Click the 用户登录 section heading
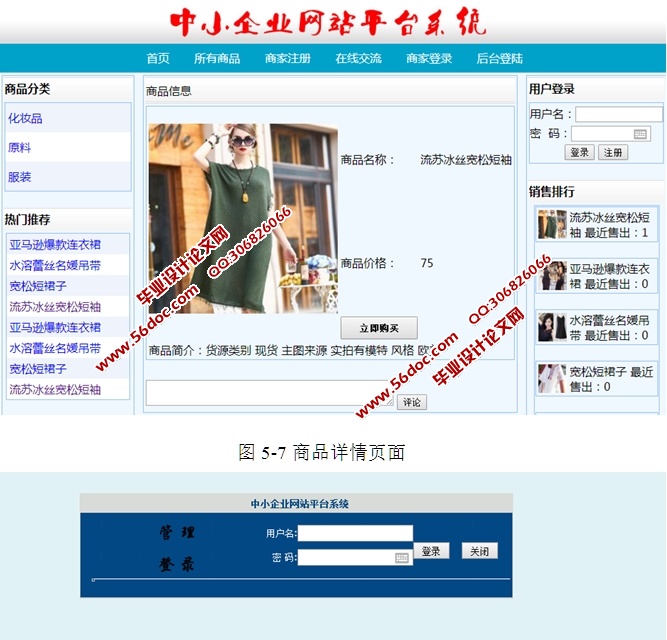 [552, 89]
